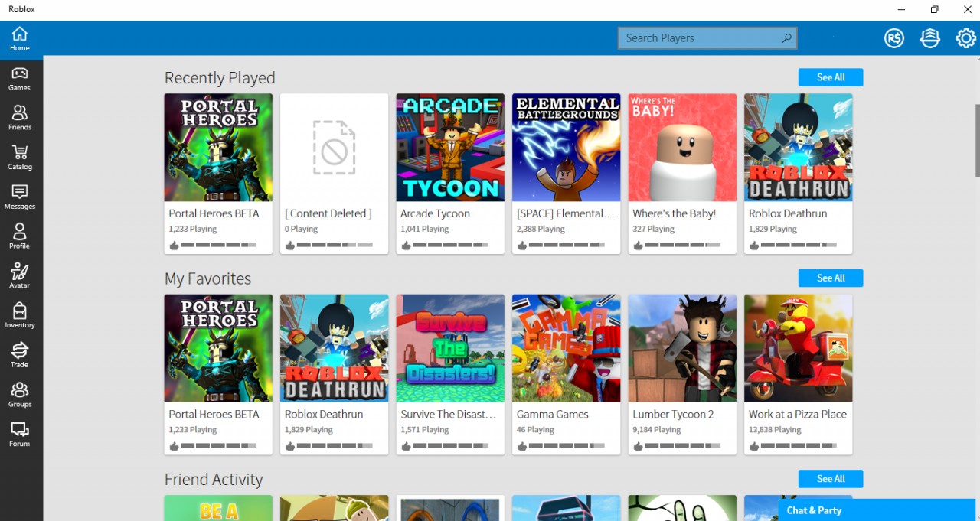Open the Lumber Tycoon 2 thumbnail
This screenshot has height=521, width=980.
point(682,348)
